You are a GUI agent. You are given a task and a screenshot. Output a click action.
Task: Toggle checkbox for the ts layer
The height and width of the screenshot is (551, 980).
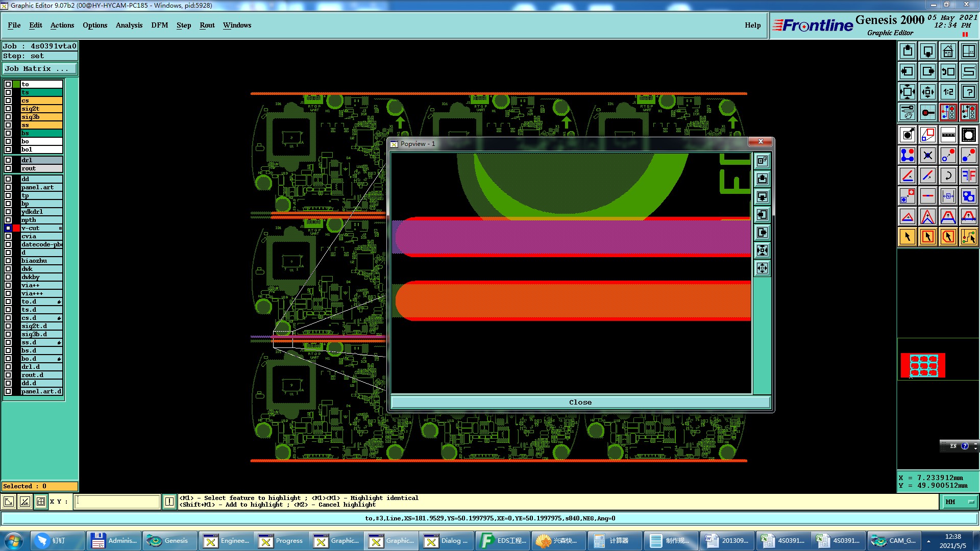tap(8, 92)
